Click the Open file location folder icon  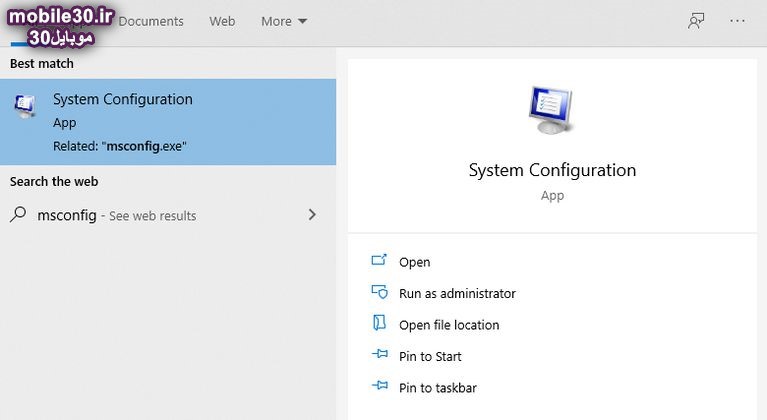coord(379,324)
